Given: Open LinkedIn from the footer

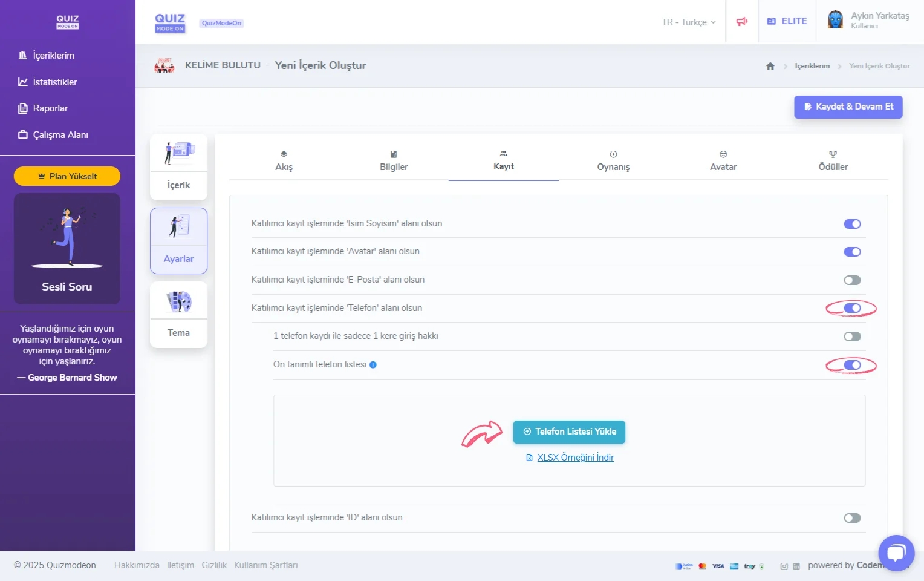Looking at the screenshot, I should click(x=797, y=566).
